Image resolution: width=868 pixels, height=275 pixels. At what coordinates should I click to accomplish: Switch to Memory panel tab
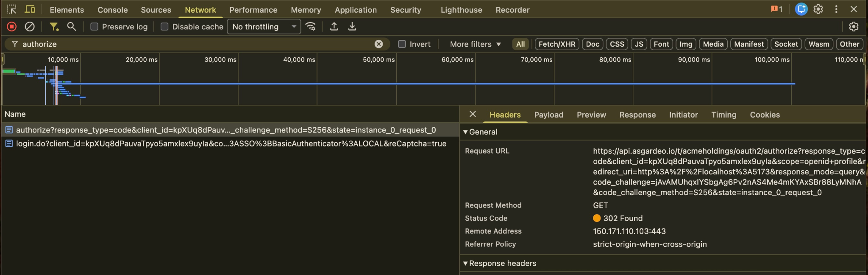(306, 10)
